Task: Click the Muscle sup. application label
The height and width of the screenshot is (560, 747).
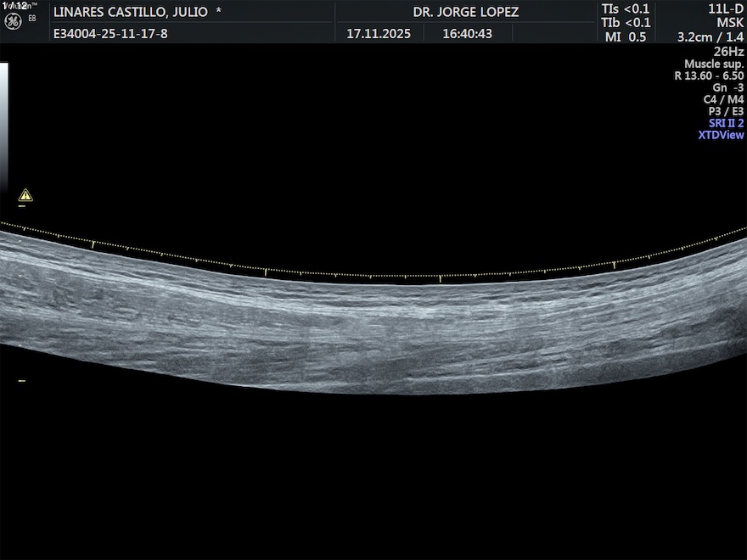Action: pyautogui.click(x=714, y=64)
